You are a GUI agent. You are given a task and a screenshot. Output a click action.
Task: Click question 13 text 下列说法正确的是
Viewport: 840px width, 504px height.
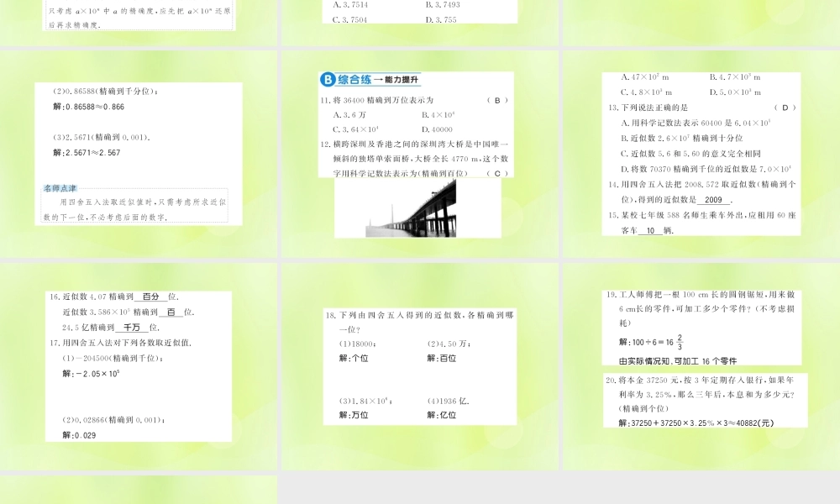point(648,108)
